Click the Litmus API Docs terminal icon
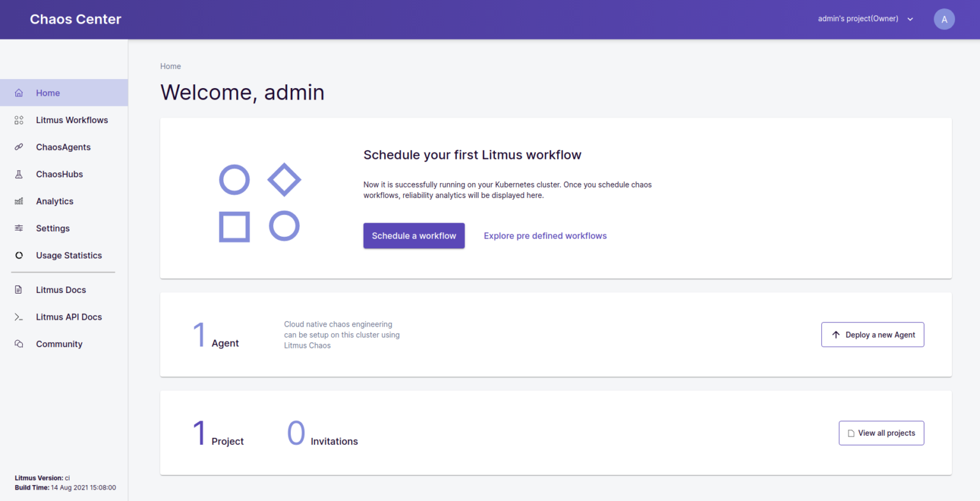This screenshot has height=501, width=980. click(x=18, y=317)
